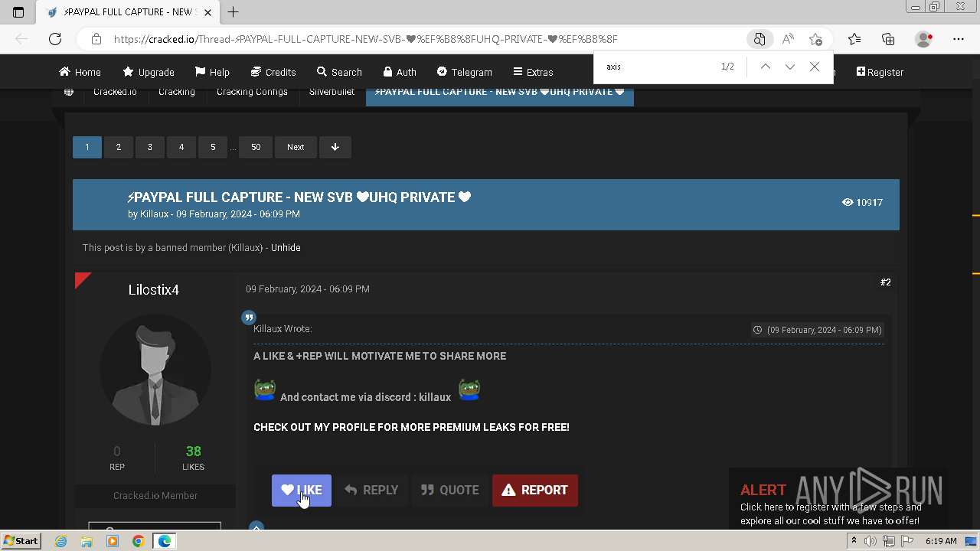Click the thread views eye icon
Image resolution: width=980 pixels, height=551 pixels.
[x=847, y=202]
